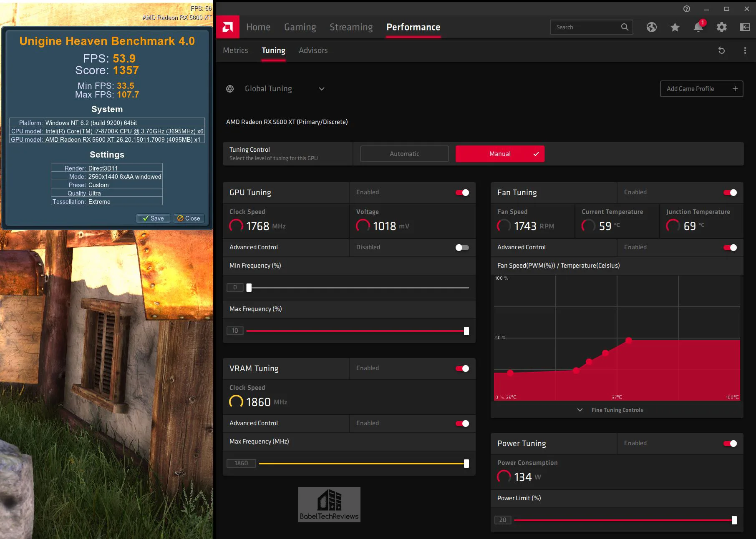Click the AMD logo icon
Image resolution: width=756 pixels, height=539 pixels.
click(228, 27)
